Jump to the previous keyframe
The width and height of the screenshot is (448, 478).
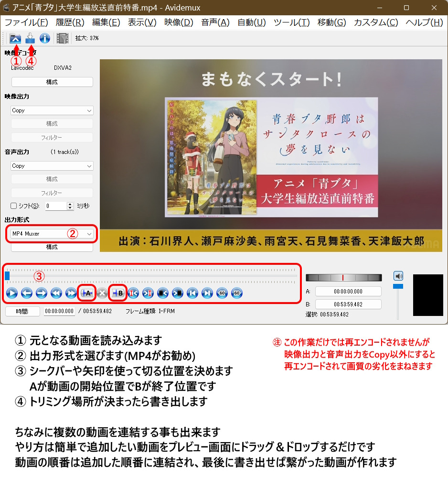click(x=56, y=293)
